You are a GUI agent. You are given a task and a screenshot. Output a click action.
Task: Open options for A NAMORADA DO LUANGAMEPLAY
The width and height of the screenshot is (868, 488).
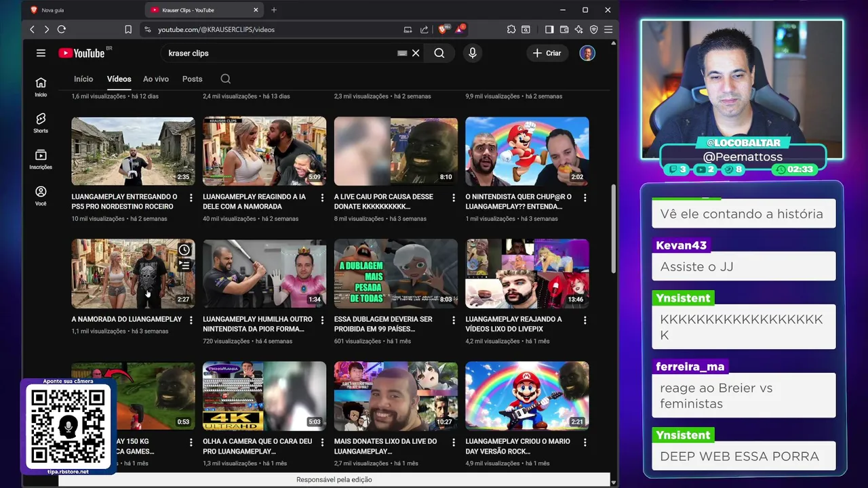pos(191,320)
